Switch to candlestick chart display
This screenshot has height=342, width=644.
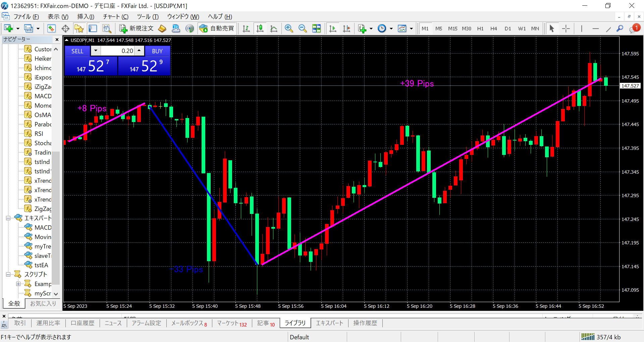pos(260,28)
